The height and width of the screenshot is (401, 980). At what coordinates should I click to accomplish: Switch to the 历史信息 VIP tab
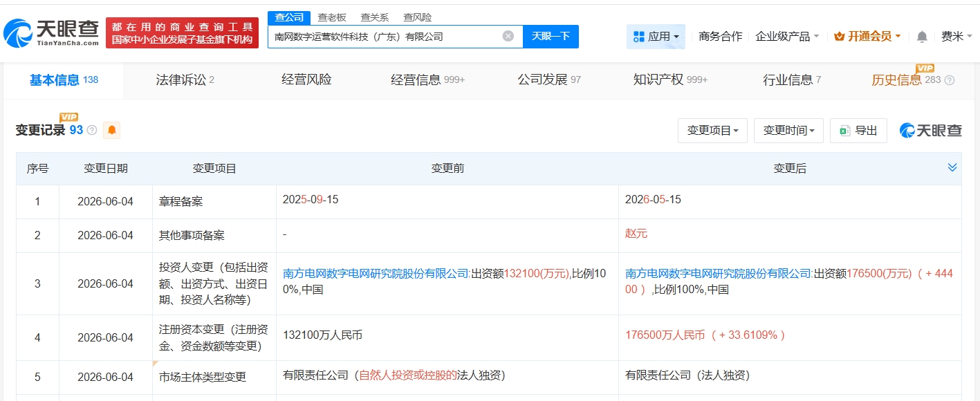(x=906, y=80)
